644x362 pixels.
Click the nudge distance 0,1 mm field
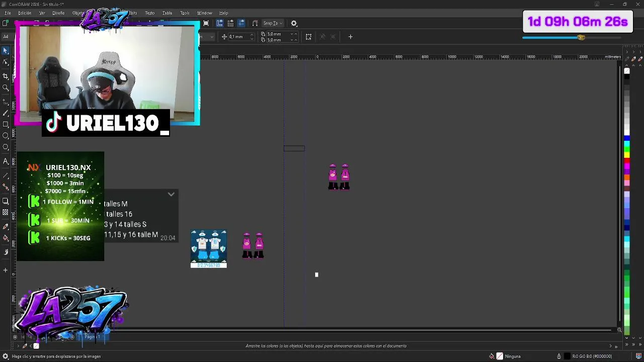click(238, 37)
